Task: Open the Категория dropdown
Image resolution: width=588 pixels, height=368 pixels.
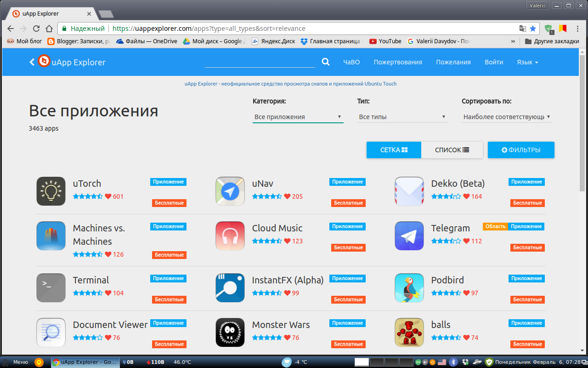Action: (298, 117)
